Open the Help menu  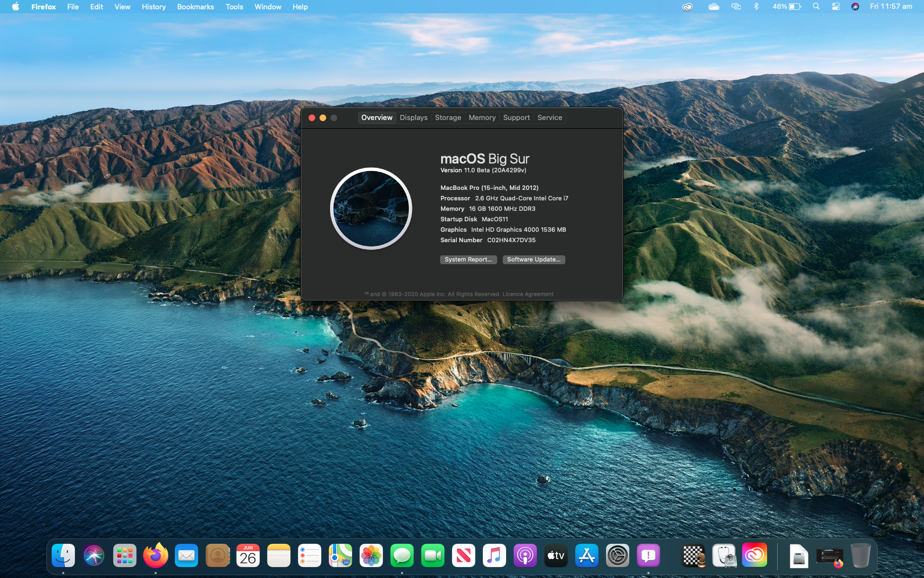pos(300,7)
